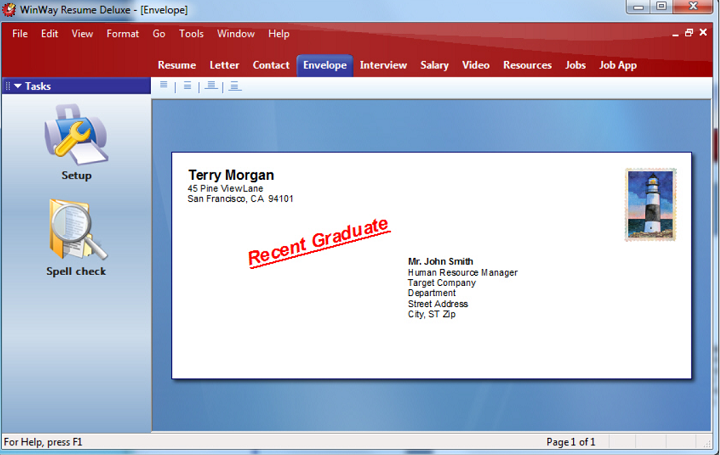Click 'For Help, press F1' status text
720x455 pixels.
[43, 442]
